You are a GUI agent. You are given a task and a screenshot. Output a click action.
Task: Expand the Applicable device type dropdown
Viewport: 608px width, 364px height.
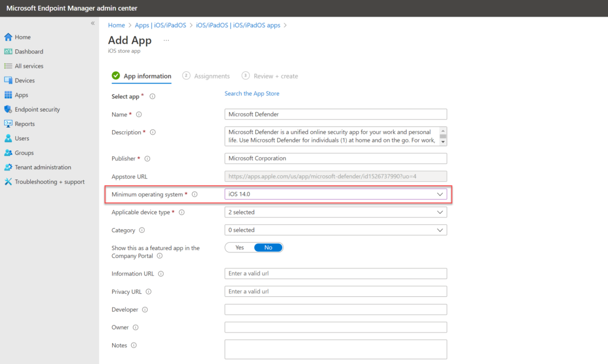pos(335,212)
